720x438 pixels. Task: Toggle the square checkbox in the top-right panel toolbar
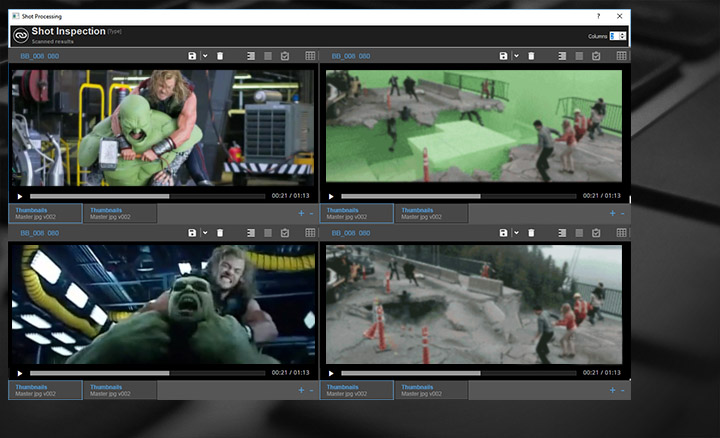(x=579, y=56)
